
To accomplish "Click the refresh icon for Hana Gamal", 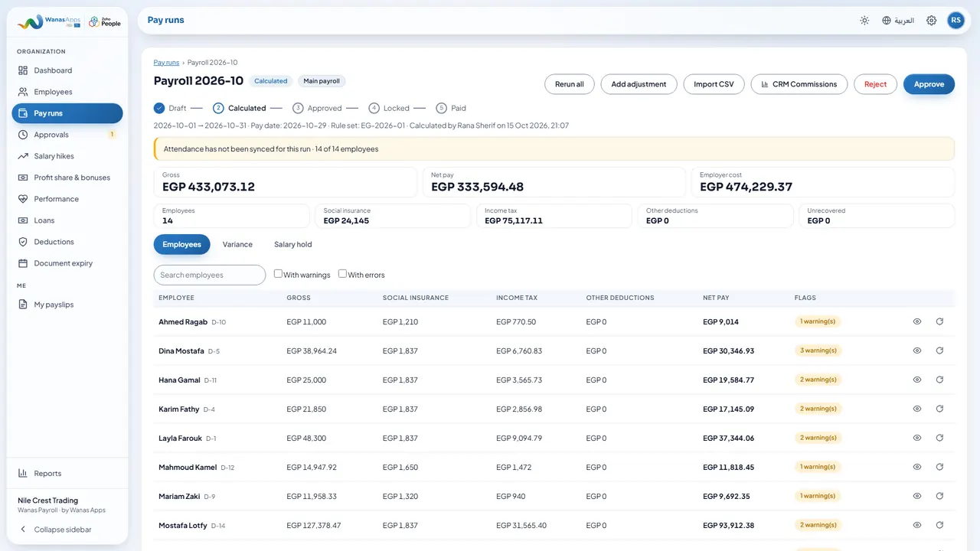I will (939, 380).
